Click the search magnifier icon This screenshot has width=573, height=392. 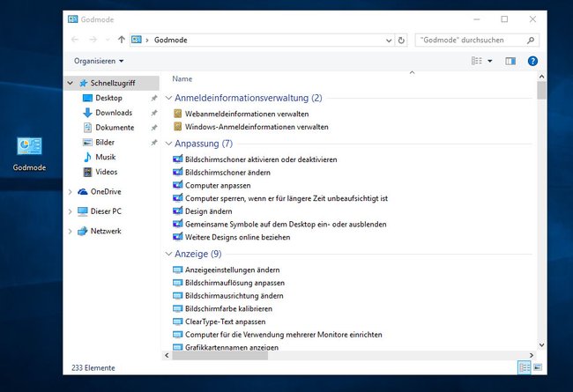[531, 41]
